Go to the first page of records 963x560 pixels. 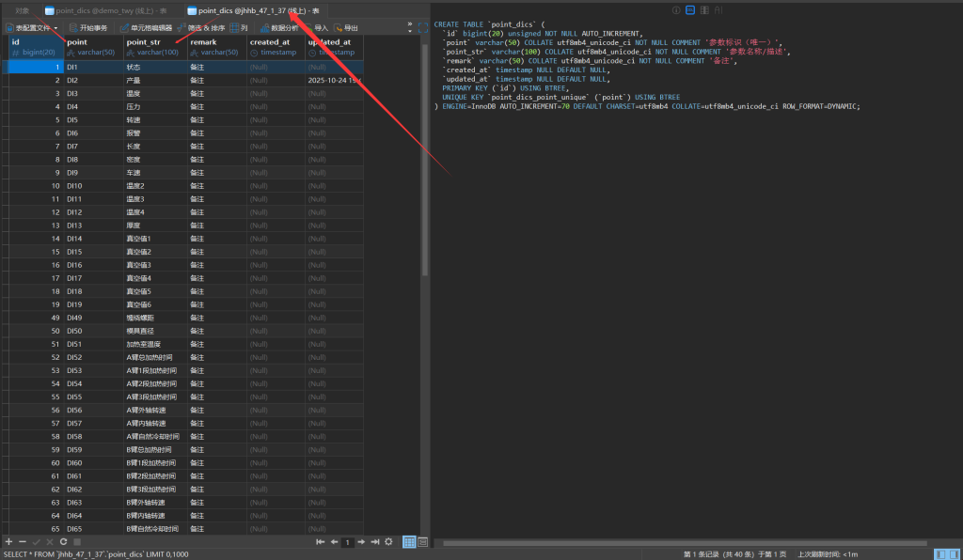coord(321,542)
